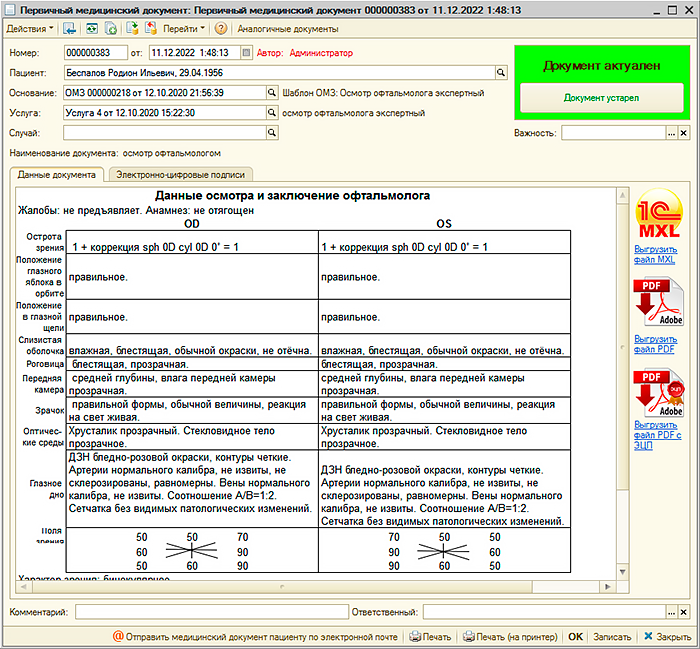
Task: Clear the Важность field with the X button
Action: (685, 132)
